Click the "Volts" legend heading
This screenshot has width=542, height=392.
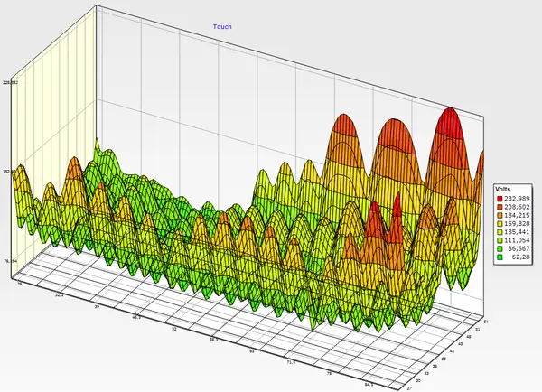click(x=502, y=189)
